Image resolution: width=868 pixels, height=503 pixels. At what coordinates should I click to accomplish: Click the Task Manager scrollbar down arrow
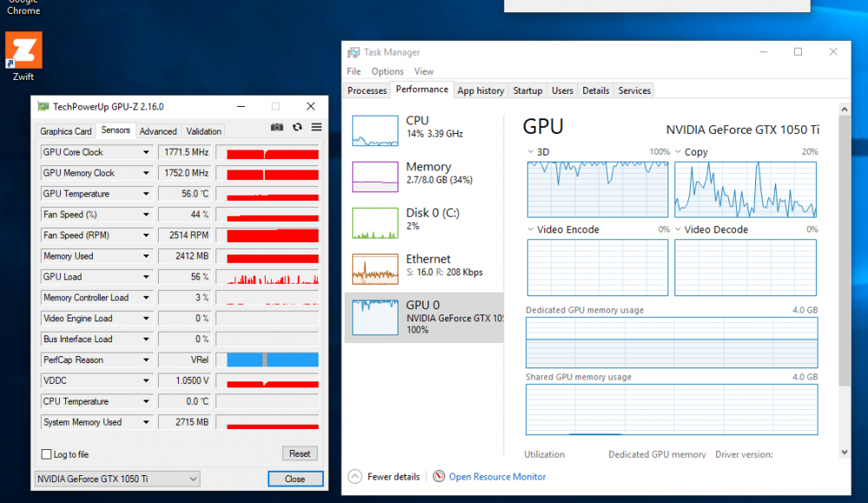(x=845, y=452)
